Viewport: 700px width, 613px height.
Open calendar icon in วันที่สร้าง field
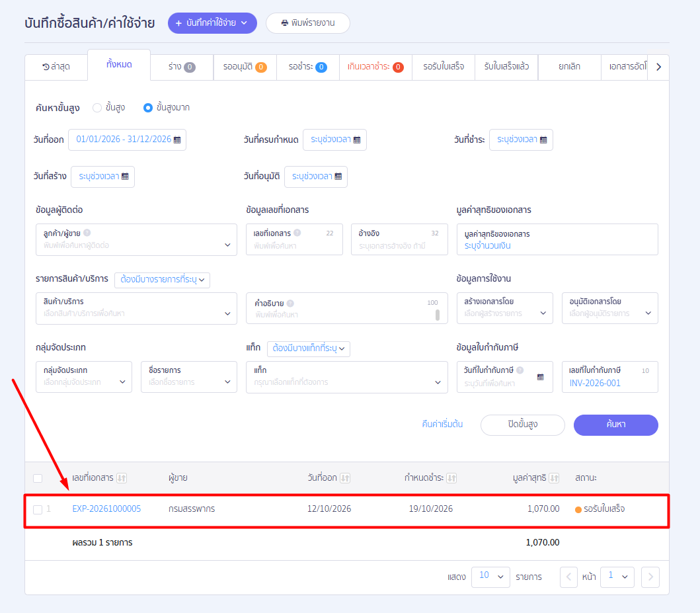125,177
